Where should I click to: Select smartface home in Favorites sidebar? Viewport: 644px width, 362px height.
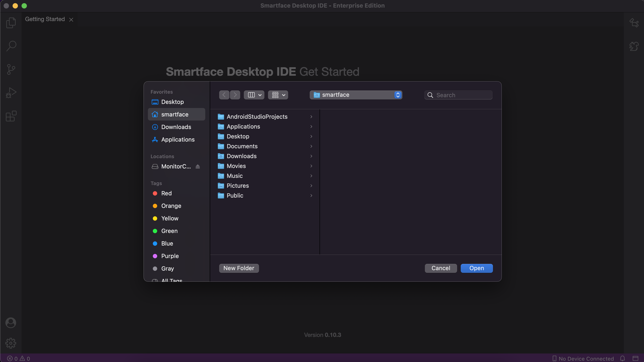tap(177, 114)
